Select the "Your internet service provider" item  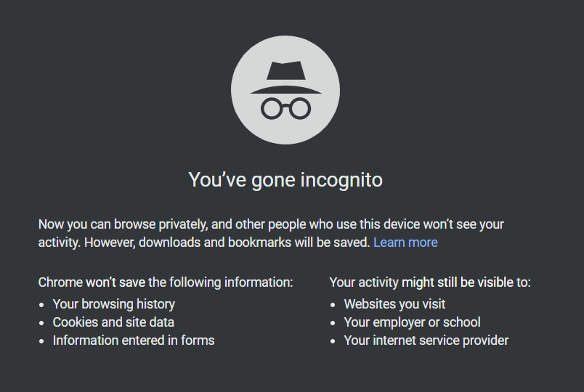[x=426, y=340]
